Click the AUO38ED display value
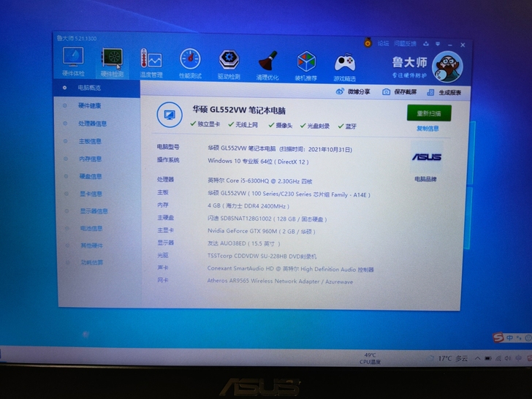 click(x=244, y=243)
